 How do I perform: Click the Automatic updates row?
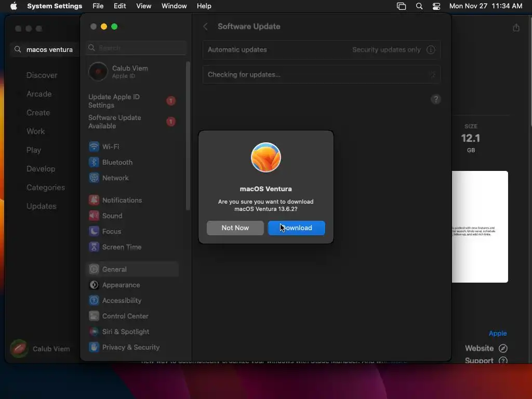(322, 49)
